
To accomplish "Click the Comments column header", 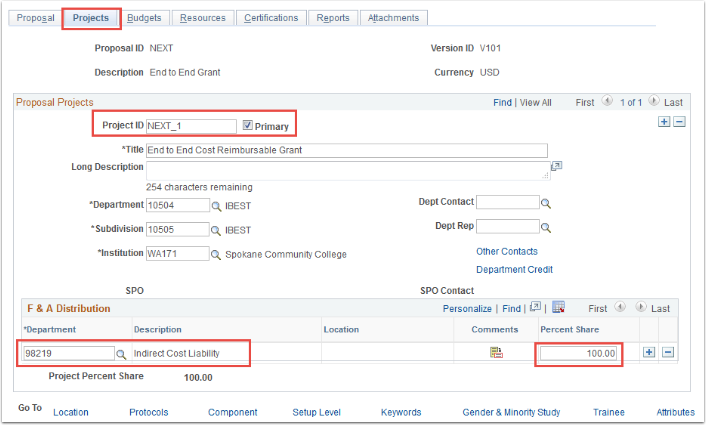I will point(495,330).
